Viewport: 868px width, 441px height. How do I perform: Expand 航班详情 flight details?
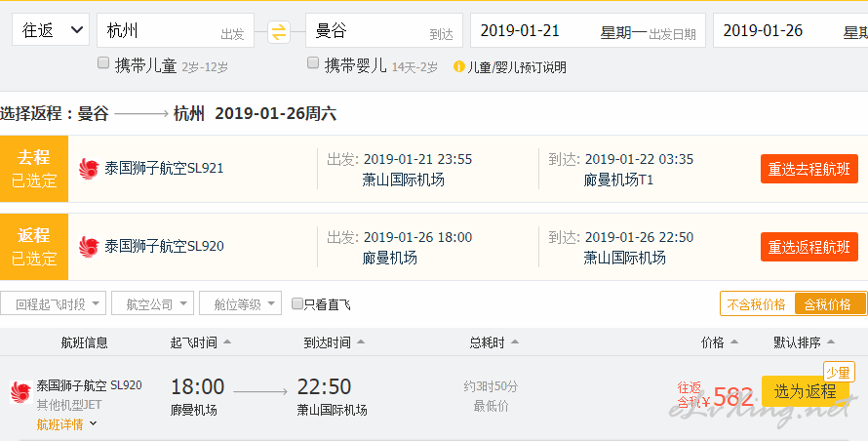coord(66,424)
